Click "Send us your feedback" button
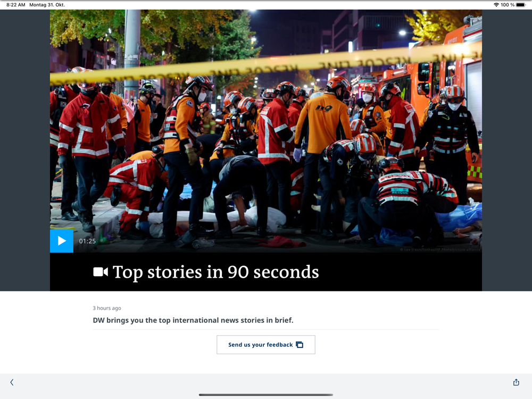This screenshot has height=399, width=532. click(x=266, y=345)
